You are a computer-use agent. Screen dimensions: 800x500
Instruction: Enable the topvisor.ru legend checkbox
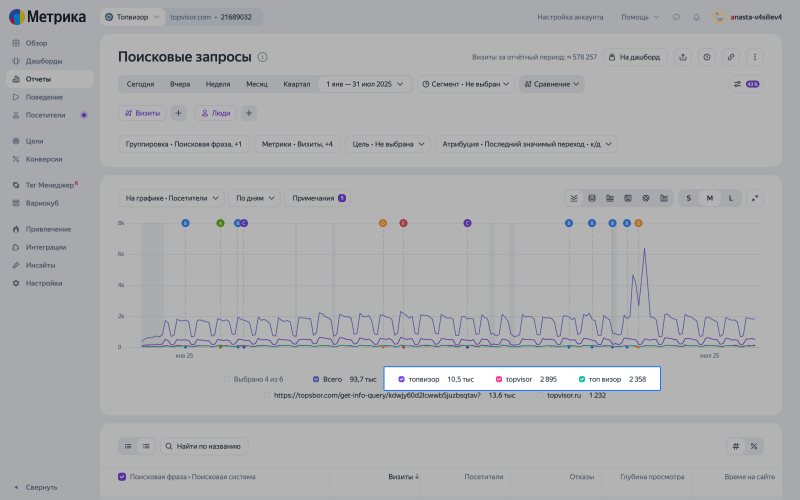540,395
